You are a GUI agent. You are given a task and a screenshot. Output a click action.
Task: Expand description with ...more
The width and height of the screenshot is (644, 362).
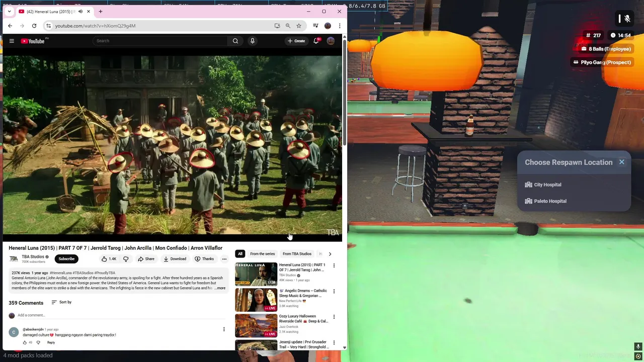220,288
